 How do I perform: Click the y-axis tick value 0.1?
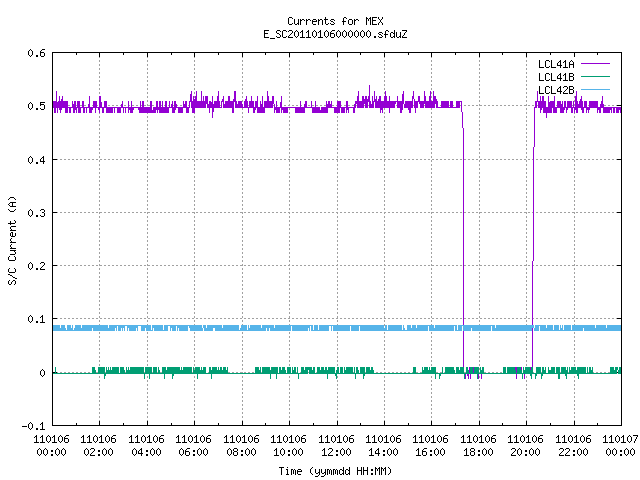tap(36, 319)
